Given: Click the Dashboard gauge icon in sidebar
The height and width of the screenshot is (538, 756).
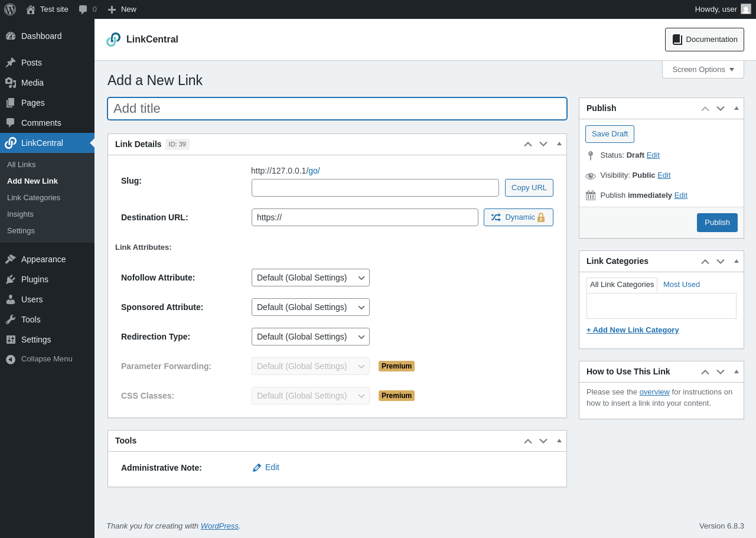Looking at the screenshot, I should click(x=11, y=36).
